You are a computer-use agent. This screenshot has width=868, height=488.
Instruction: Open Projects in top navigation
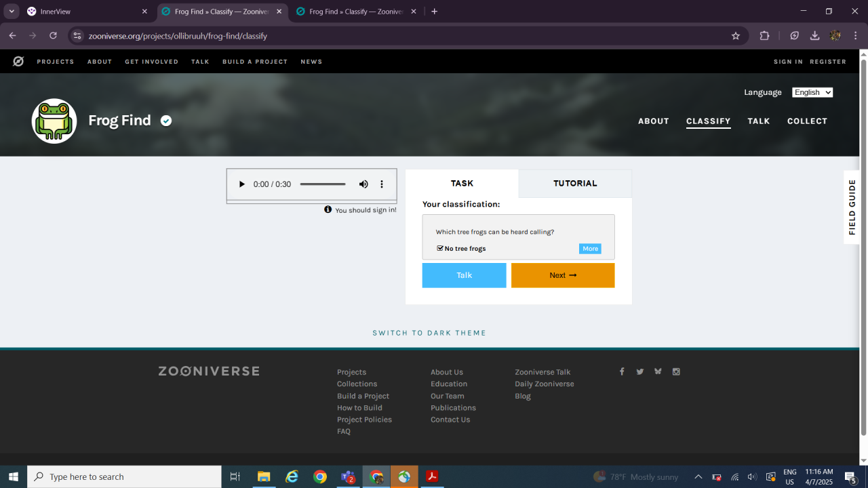click(56, 62)
